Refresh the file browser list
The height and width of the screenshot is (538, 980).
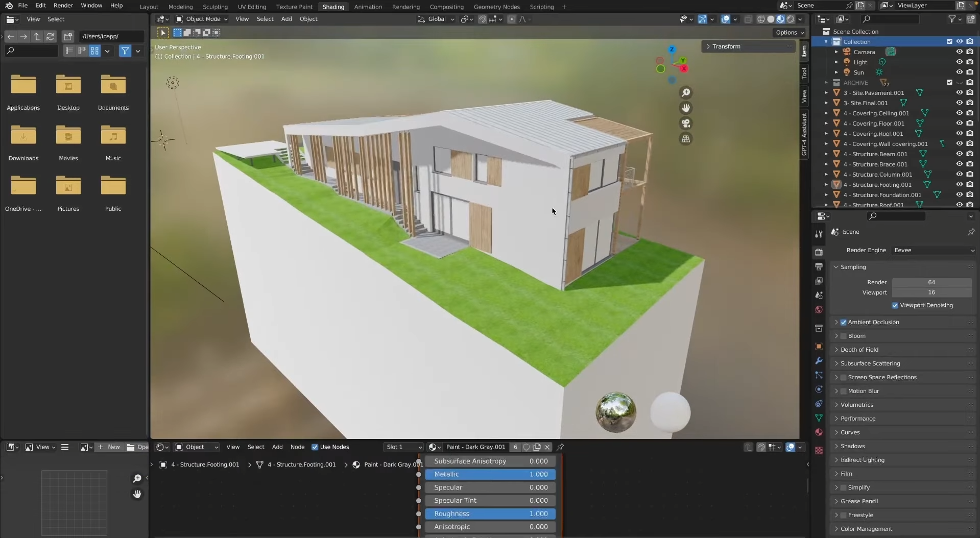click(x=50, y=36)
